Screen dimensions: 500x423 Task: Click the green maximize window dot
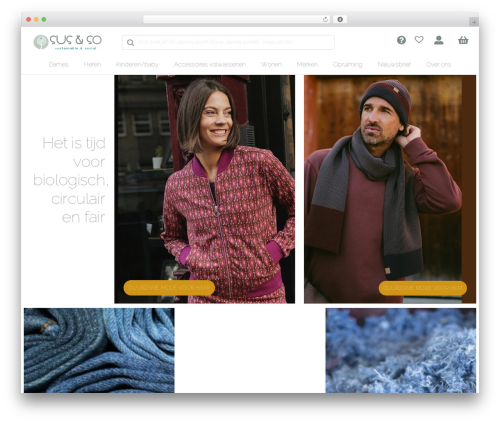pyautogui.click(x=44, y=20)
